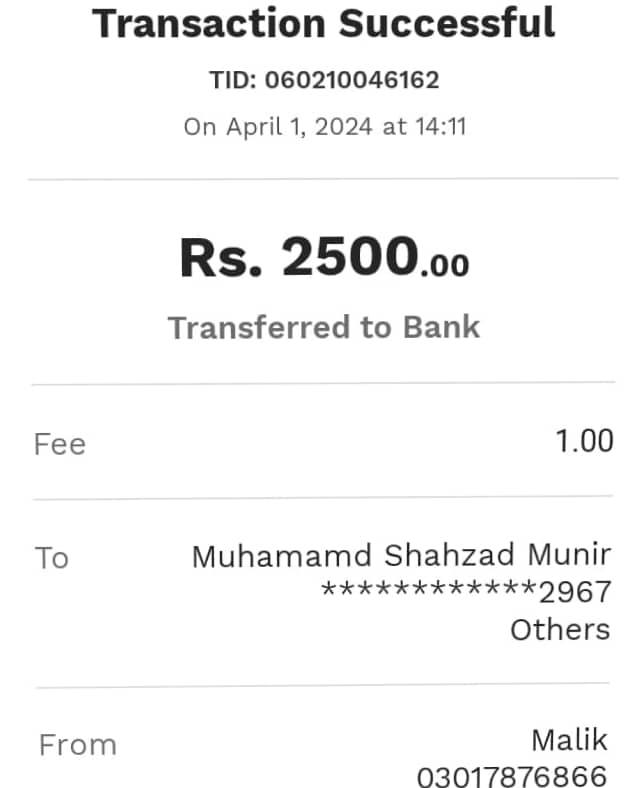This screenshot has height=788, width=624.
Task: Click the masked account number ending 2967
Action: pos(465,592)
